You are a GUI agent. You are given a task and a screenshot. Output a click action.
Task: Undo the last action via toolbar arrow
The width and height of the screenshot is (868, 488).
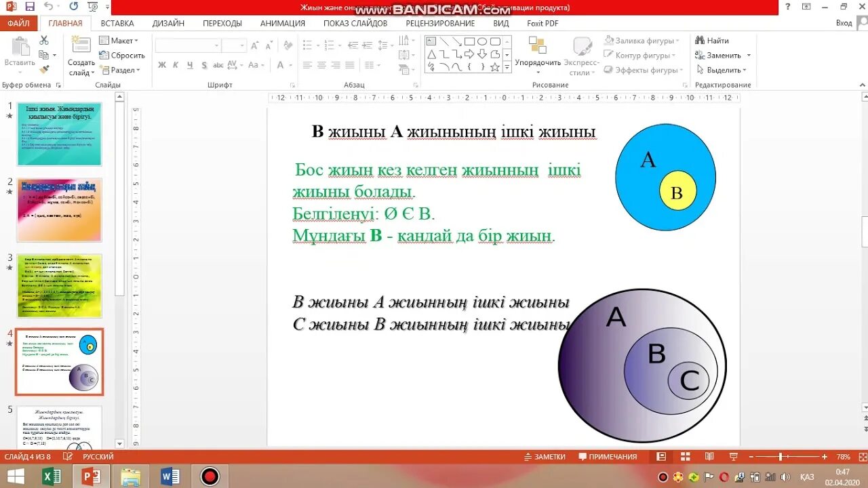(48, 7)
